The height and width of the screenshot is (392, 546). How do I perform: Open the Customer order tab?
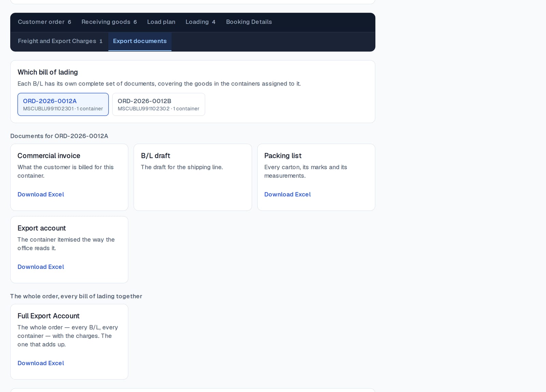pyautogui.click(x=44, y=22)
